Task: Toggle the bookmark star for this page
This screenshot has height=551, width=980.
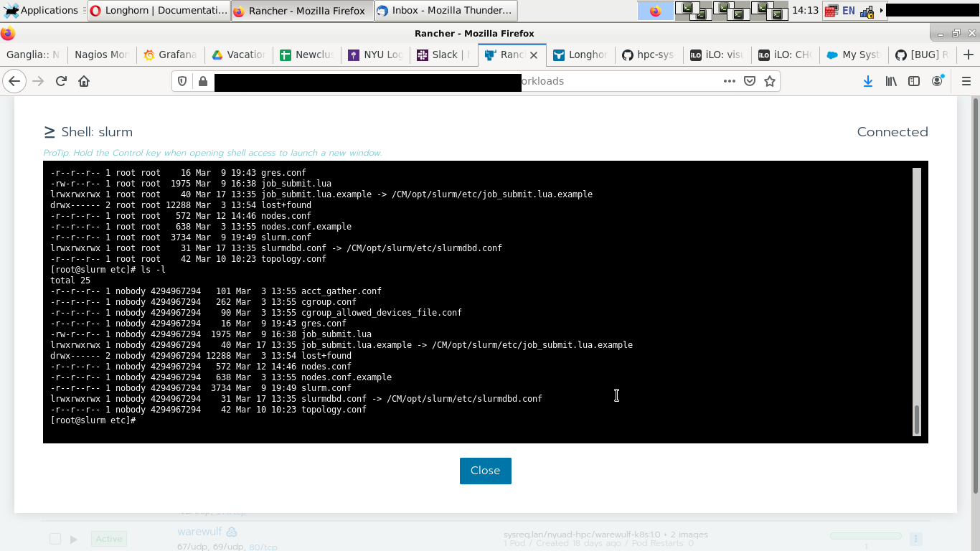Action: [770, 81]
